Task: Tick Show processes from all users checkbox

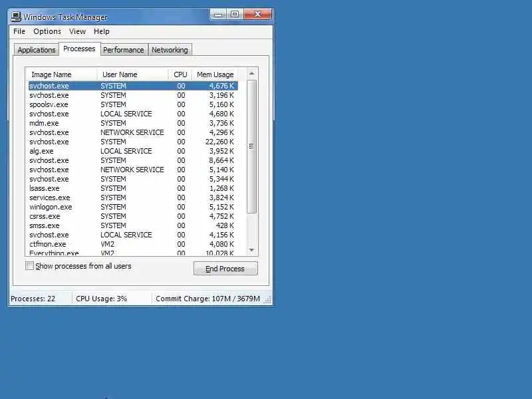Action: click(29, 265)
